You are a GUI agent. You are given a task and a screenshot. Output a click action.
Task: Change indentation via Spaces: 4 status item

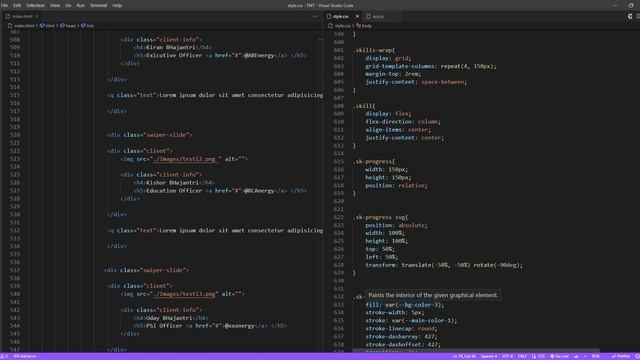pos(489,356)
